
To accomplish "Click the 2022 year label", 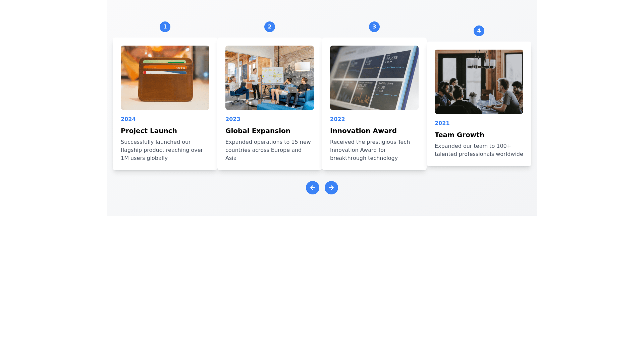I will [x=337, y=119].
